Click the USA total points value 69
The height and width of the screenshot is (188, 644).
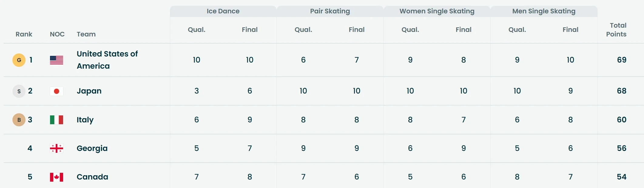point(622,60)
